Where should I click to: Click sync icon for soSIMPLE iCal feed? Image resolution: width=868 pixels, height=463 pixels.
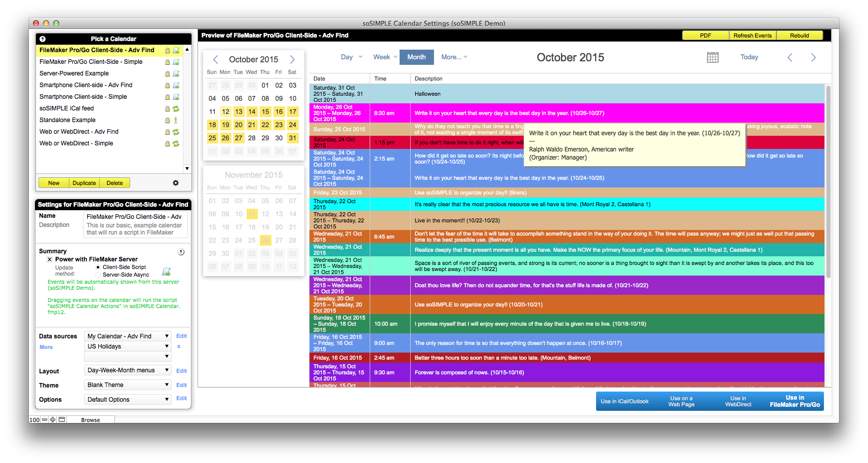pyautogui.click(x=176, y=108)
